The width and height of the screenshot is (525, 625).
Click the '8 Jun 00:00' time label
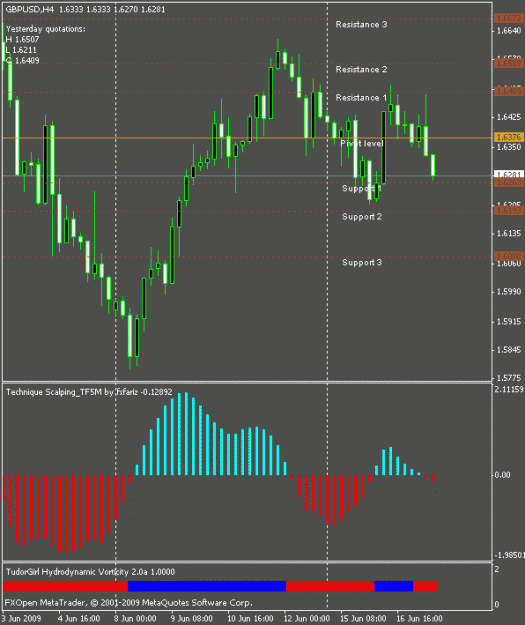coord(135,619)
